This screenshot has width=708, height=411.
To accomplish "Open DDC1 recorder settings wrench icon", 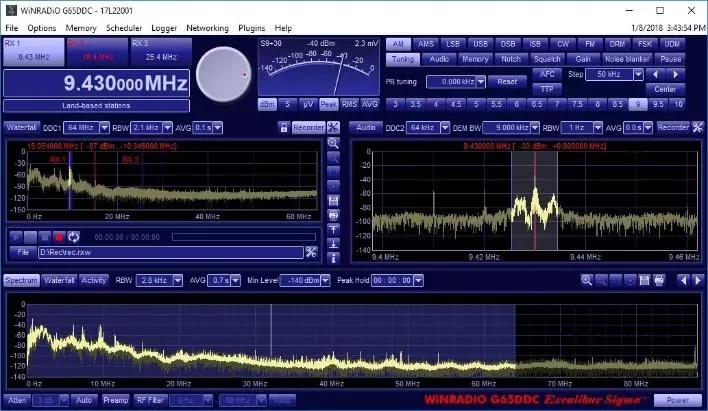I will pyautogui.click(x=333, y=127).
